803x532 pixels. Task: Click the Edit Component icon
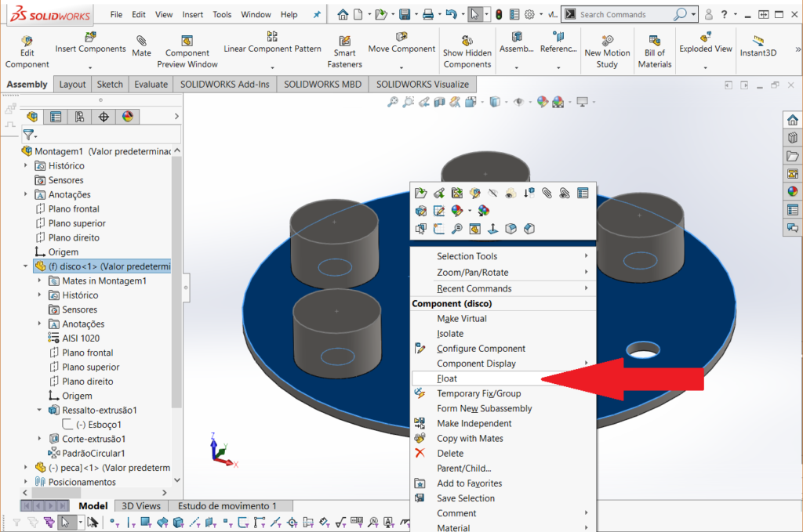(27, 52)
